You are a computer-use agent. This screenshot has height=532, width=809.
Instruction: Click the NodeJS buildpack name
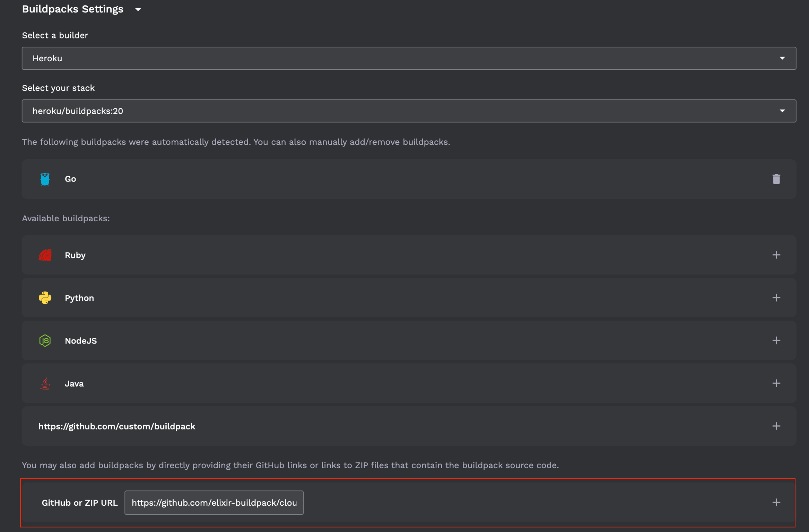tap(81, 341)
